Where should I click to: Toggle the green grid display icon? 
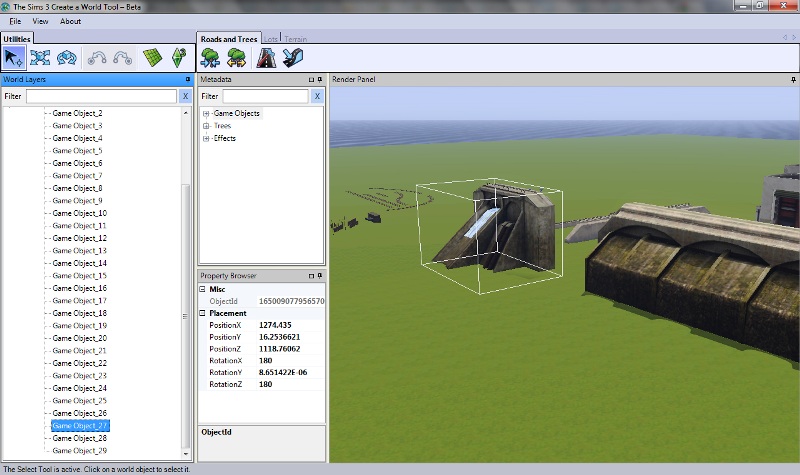click(152, 58)
